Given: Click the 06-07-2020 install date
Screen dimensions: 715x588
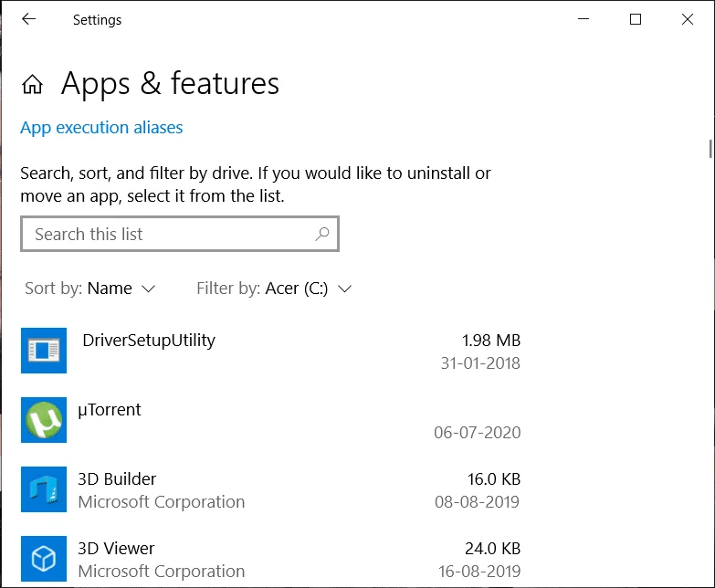Looking at the screenshot, I should tap(477, 433).
